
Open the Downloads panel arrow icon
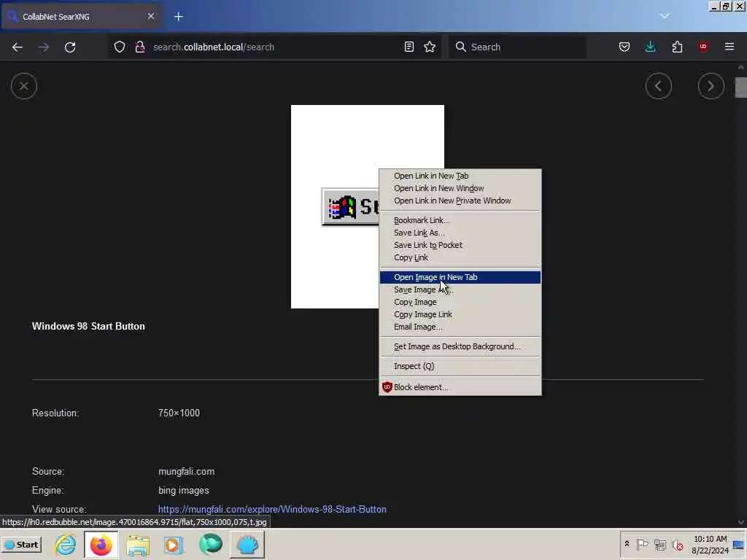[650, 47]
